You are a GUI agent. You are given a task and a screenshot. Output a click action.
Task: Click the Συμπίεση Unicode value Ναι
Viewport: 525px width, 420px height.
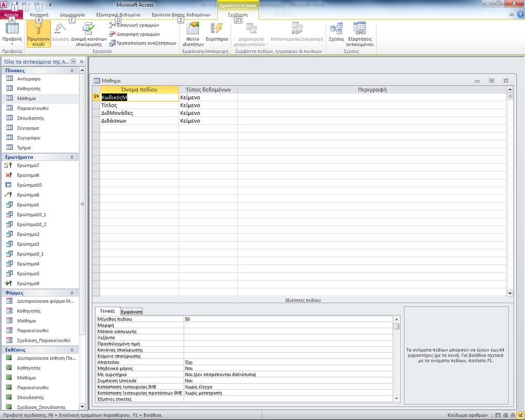point(288,381)
